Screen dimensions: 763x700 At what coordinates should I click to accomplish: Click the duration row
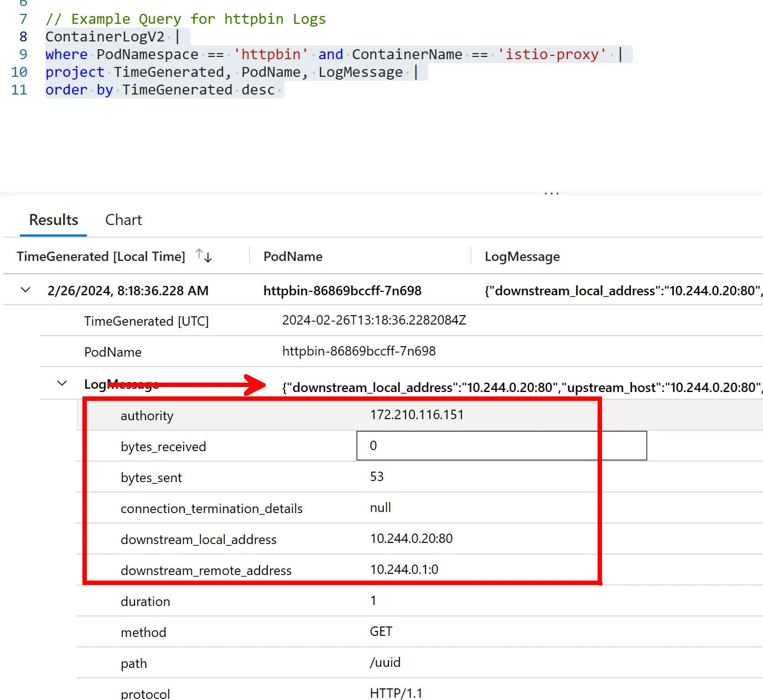(146, 602)
